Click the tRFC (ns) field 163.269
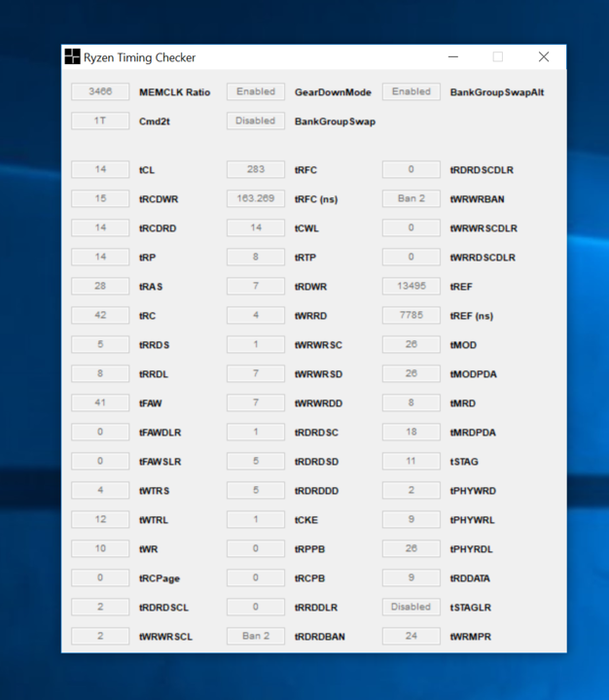The image size is (609, 700). click(x=256, y=198)
